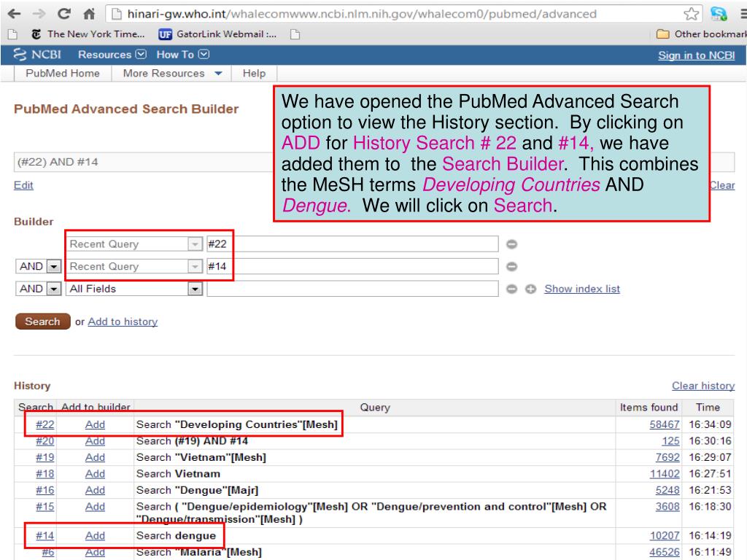Click the query box showing (#22) AND #14
Viewport: 747px width, 560px height.
(x=143, y=162)
